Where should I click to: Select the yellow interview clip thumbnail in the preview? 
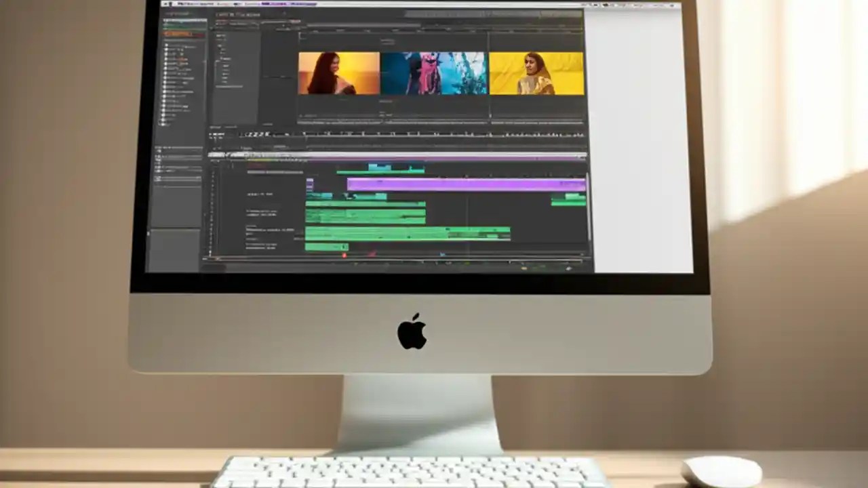click(x=536, y=73)
